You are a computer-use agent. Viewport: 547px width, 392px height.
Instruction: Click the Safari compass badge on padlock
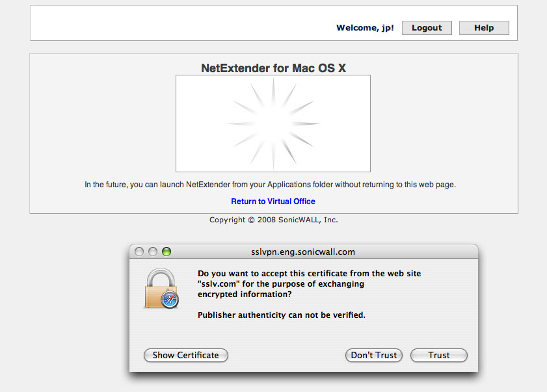170,300
